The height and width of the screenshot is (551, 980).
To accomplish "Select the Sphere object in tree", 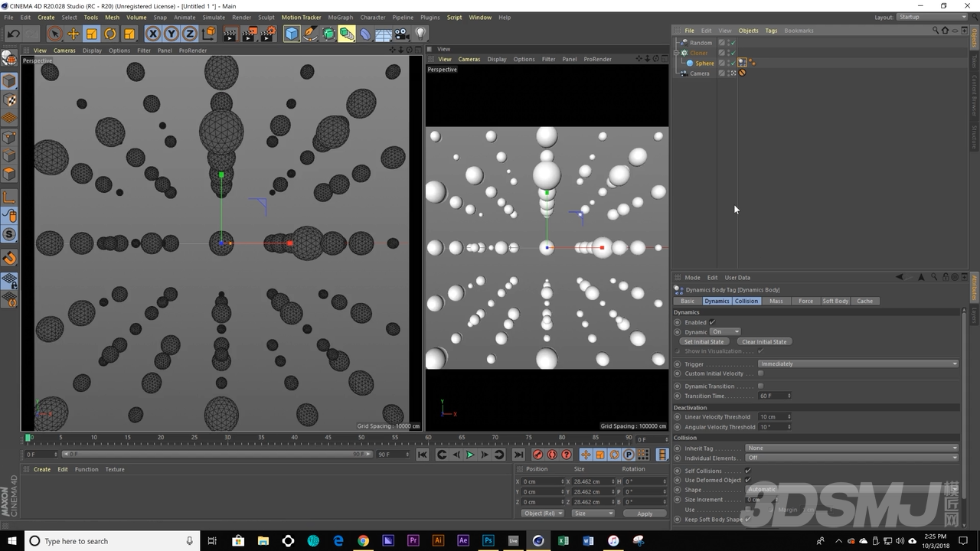I will (704, 63).
